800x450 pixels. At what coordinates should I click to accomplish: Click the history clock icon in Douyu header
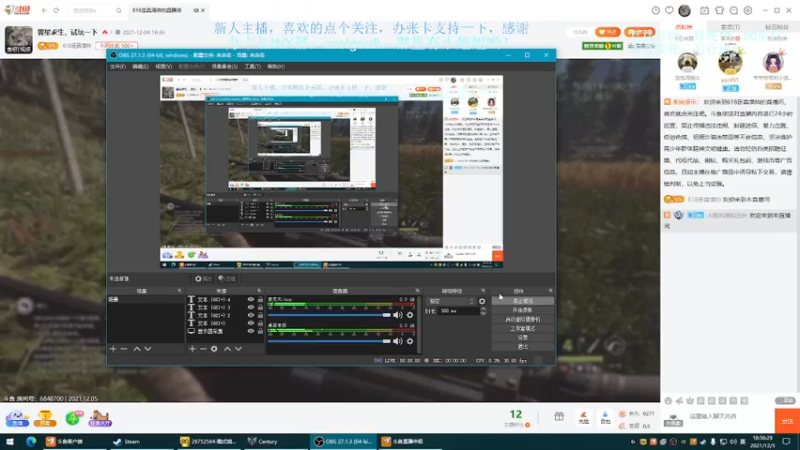click(x=656, y=10)
